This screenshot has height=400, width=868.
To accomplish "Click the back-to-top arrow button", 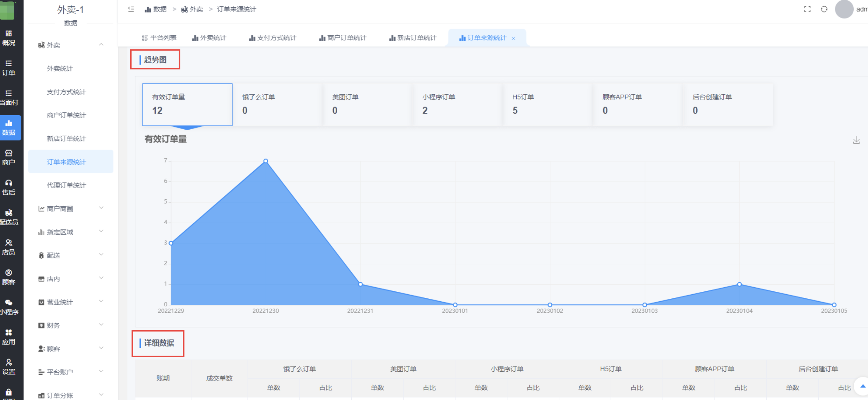I will [862, 386].
